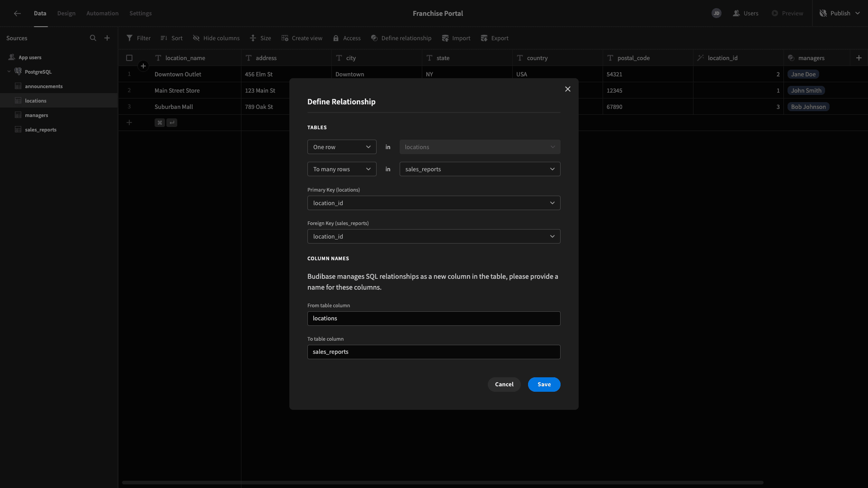Click the 'To table column' input field

(x=434, y=352)
